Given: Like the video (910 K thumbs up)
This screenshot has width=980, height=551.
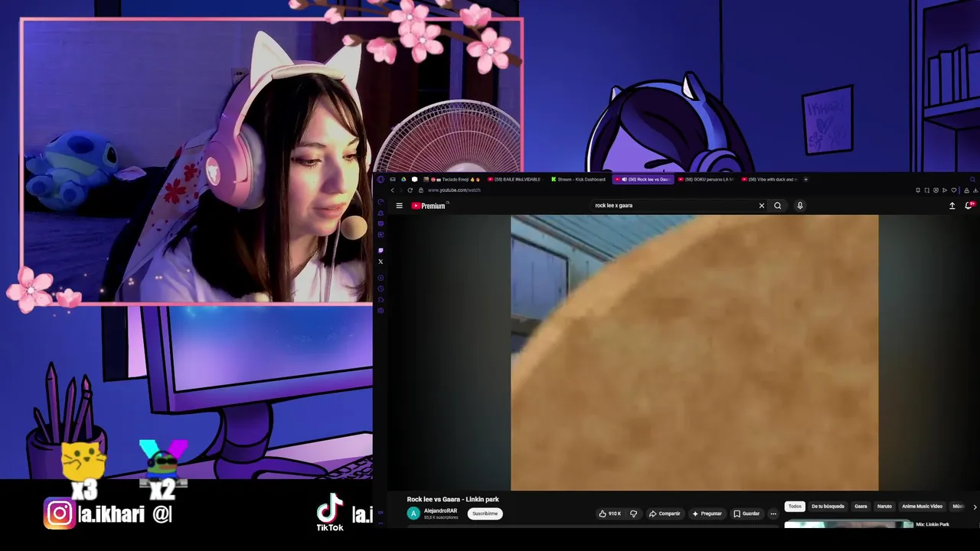Looking at the screenshot, I should point(611,514).
